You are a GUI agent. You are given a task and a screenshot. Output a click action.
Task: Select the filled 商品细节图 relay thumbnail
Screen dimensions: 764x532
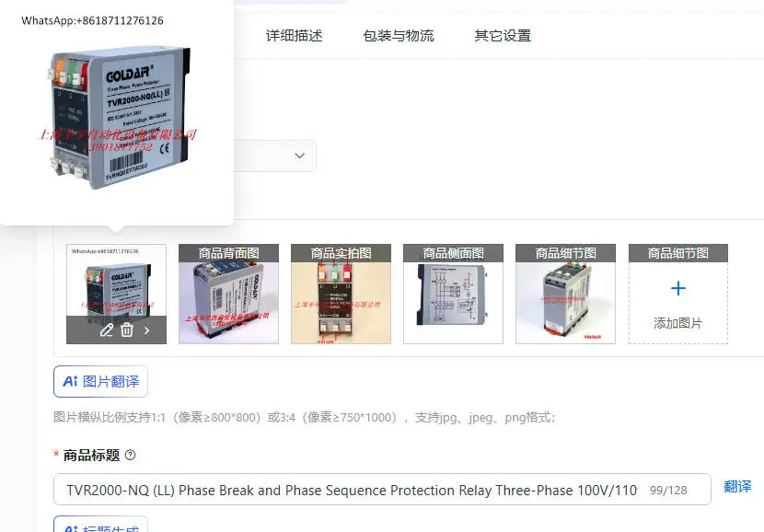(566, 294)
